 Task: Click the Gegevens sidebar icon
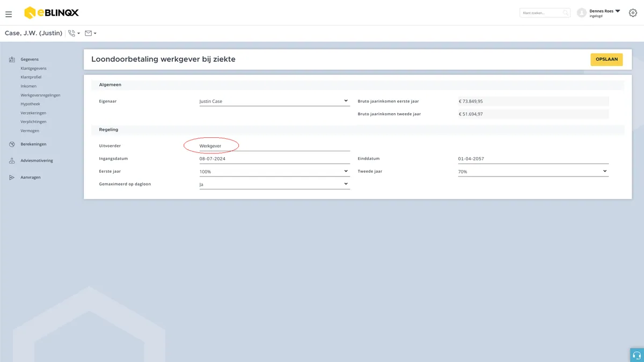pos(12,60)
